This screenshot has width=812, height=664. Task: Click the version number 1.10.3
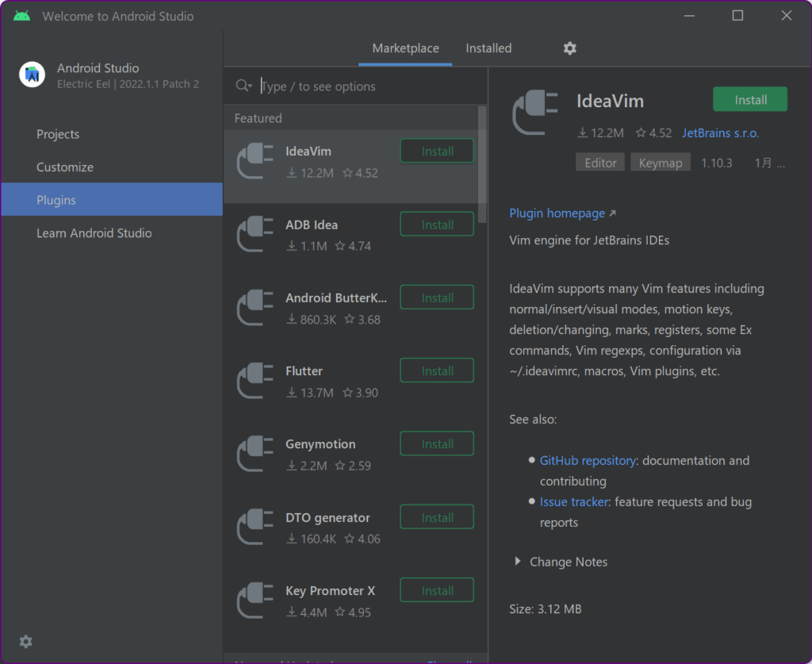[717, 163]
